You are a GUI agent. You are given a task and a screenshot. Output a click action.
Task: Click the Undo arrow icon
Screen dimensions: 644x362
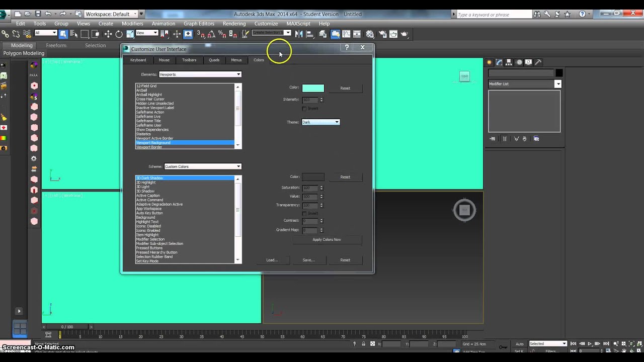coord(48,14)
